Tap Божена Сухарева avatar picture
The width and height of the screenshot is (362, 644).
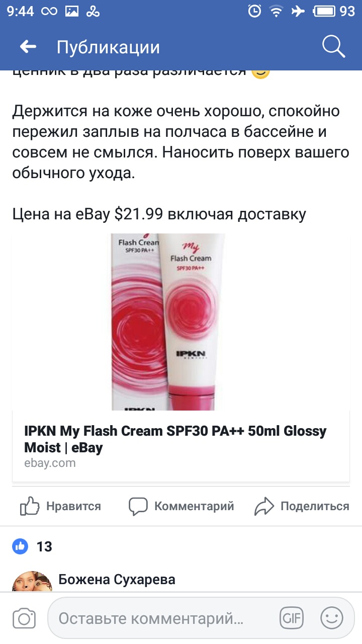click(x=32, y=582)
